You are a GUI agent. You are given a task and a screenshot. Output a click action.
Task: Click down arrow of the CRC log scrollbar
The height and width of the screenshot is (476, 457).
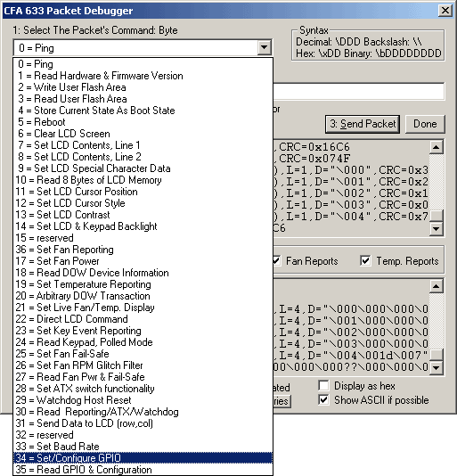pyautogui.click(x=436, y=229)
